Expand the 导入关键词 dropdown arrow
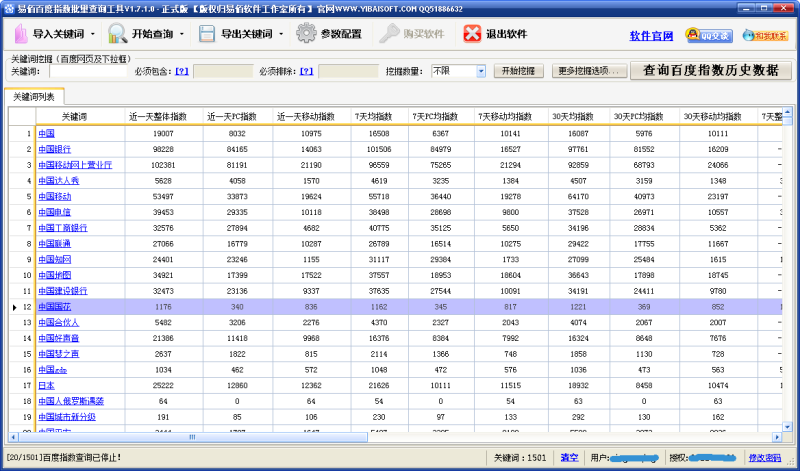This screenshot has width=800, height=471. [x=93, y=34]
